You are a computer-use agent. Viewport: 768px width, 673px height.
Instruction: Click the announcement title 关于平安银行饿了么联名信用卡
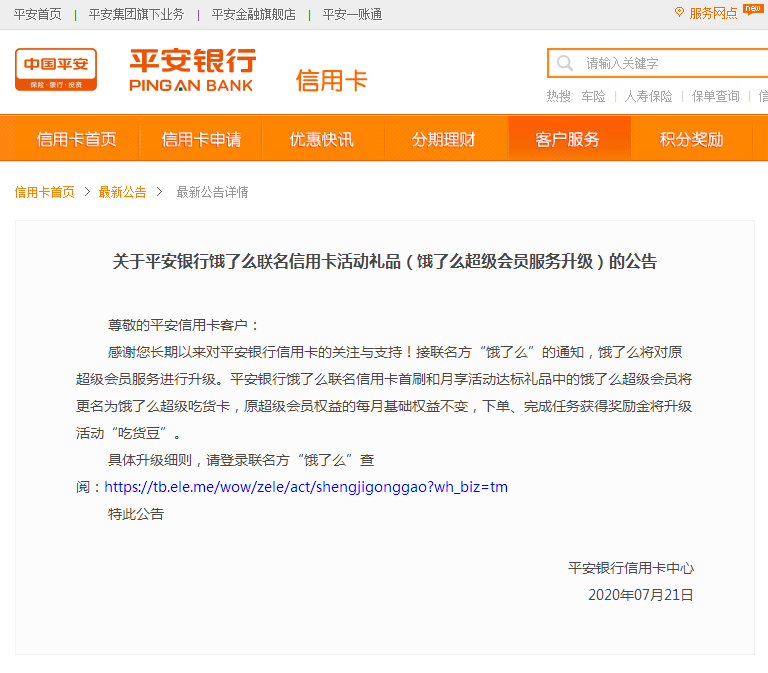pyautogui.click(x=384, y=261)
